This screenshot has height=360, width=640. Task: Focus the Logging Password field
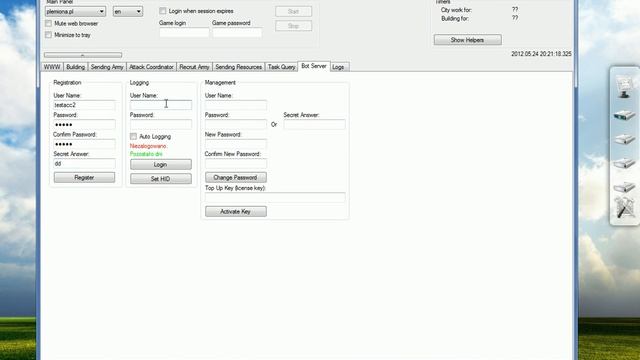pyautogui.click(x=161, y=124)
